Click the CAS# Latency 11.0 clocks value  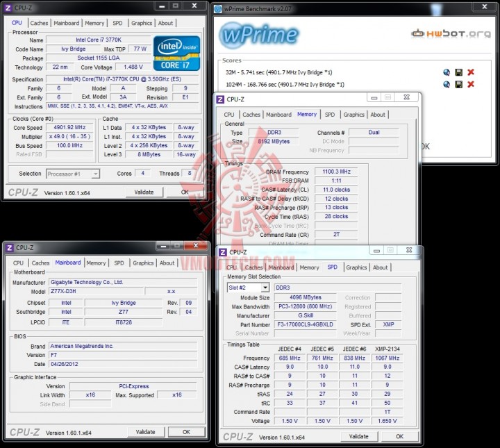[x=336, y=190]
